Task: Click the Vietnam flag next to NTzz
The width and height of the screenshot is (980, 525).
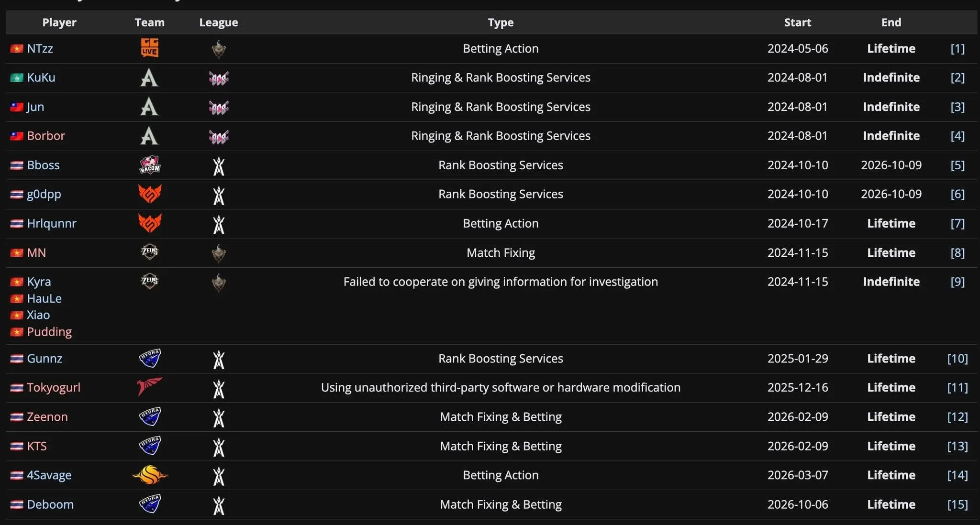Action: click(17, 49)
